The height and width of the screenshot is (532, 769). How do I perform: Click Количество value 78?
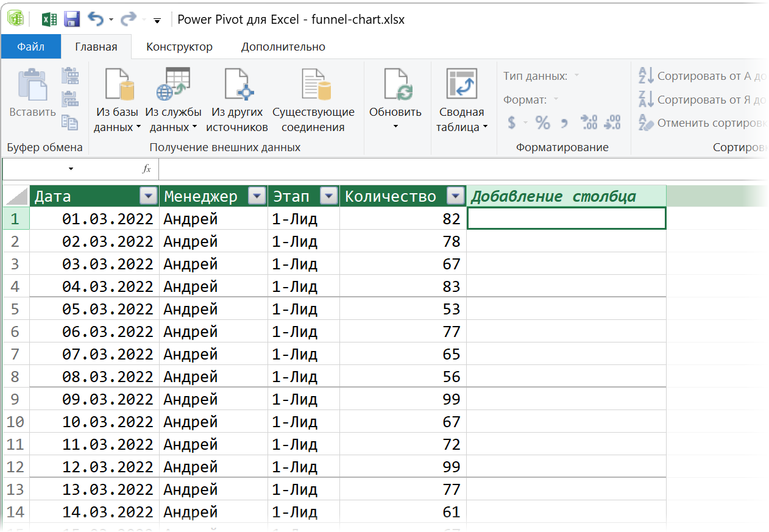[403, 241]
